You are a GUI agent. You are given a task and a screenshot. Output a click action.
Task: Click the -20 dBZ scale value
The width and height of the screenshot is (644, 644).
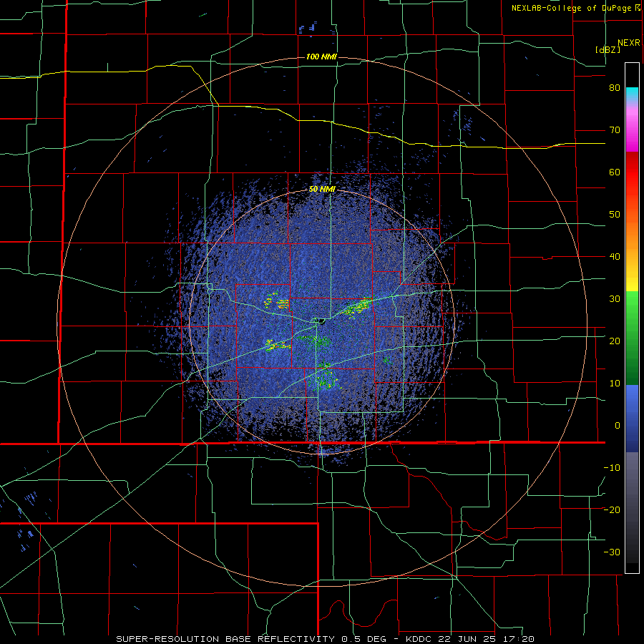612,510
